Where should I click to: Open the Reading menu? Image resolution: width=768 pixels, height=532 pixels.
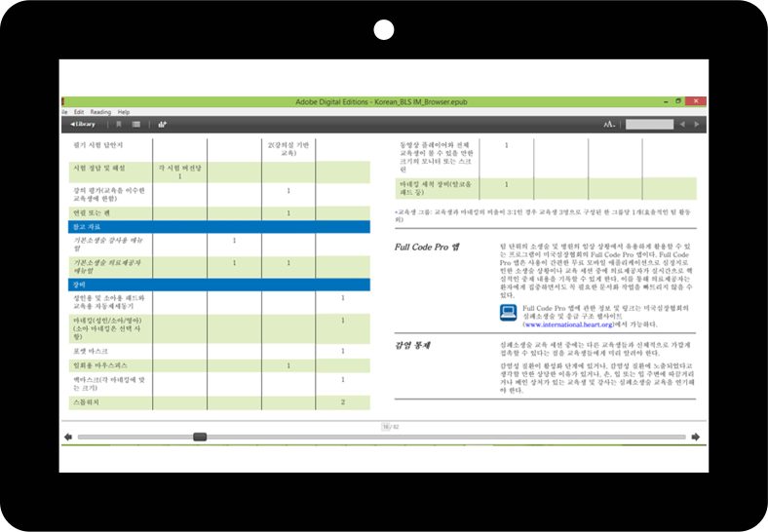pos(100,112)
